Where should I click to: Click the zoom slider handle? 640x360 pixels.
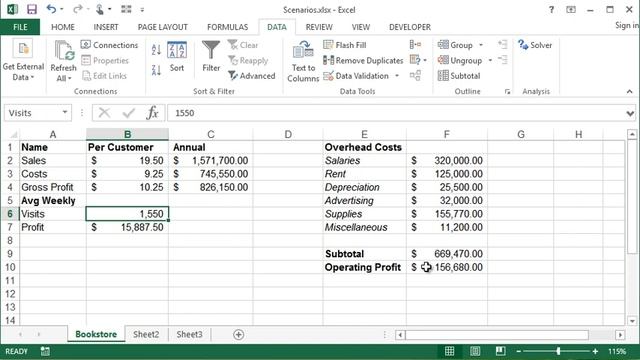tap(558, 351)
